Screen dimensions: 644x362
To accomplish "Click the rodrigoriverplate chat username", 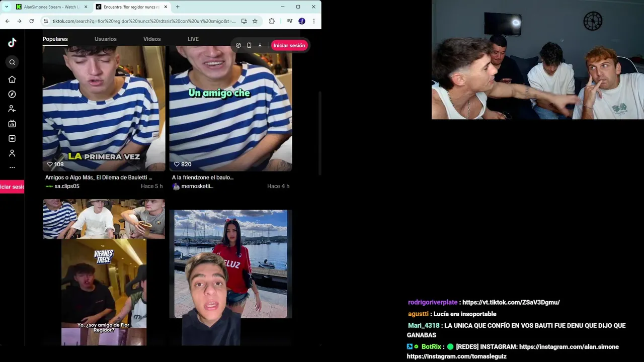I will click(433, 303).
